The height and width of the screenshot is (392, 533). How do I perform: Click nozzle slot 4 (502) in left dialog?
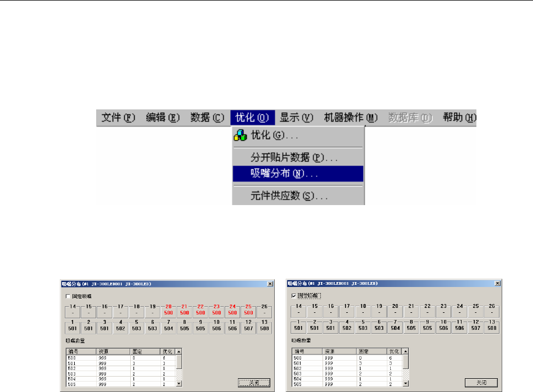[121, 326]
